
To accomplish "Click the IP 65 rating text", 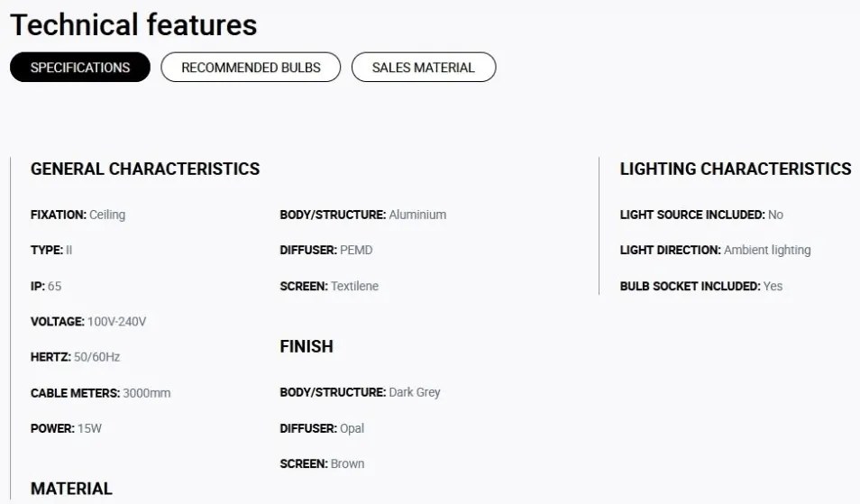I will point(46,287).
